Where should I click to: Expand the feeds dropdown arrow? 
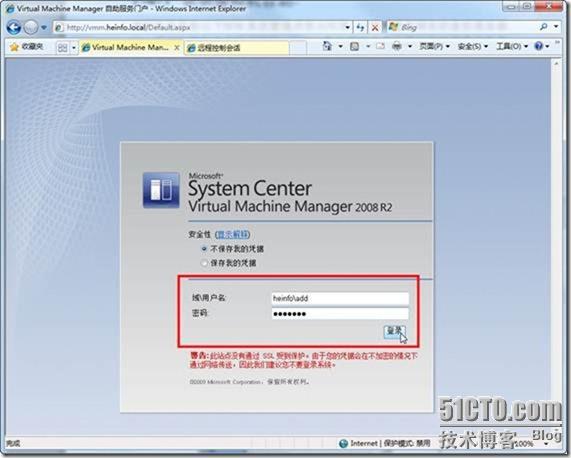coord(368,46)
